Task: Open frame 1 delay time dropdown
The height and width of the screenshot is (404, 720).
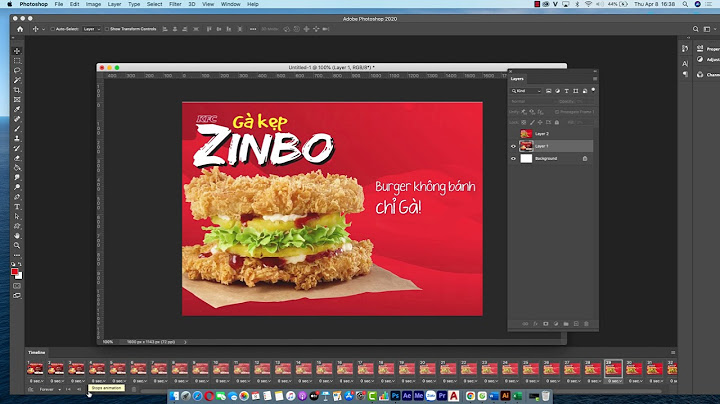Action: (x=36, y=381)
